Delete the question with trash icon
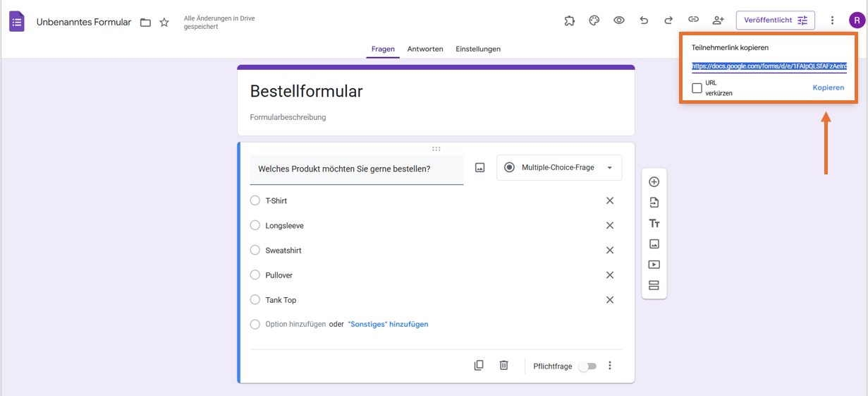The image size is (868, 396). (x=503, y=366)
